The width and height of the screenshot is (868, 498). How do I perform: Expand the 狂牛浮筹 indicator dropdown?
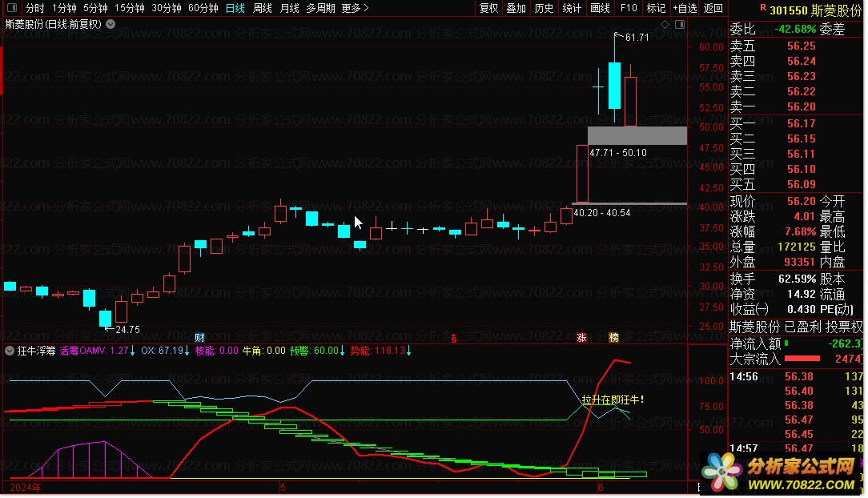10,350
